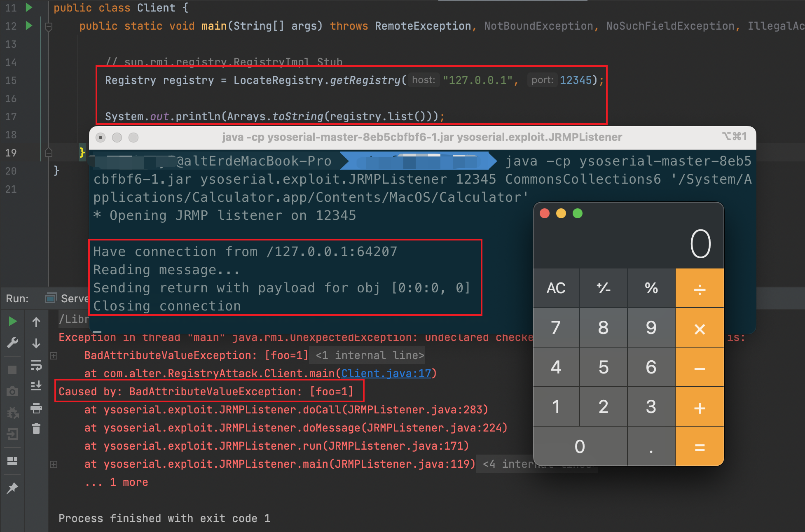Click the equals key in Calculator
This screenshot has height=532, width=805.
point(700,446)
